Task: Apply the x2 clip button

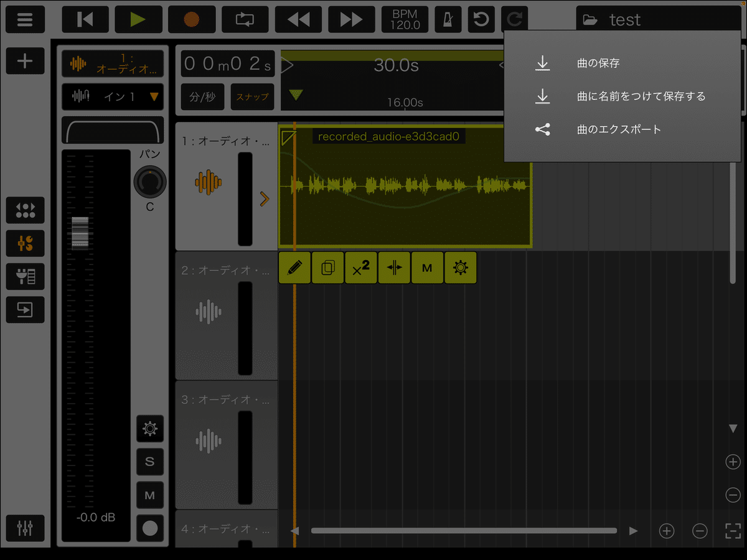Action: click(x=361, y=268)
